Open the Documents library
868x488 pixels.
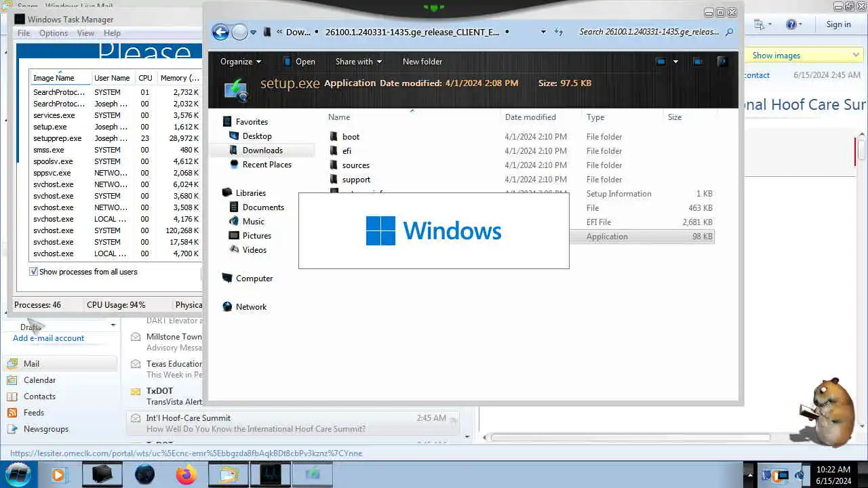[x=263, y=207]
